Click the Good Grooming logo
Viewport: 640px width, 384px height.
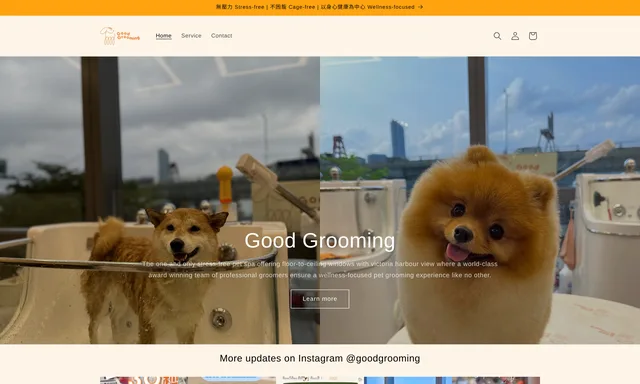click(x=120, y=36)
